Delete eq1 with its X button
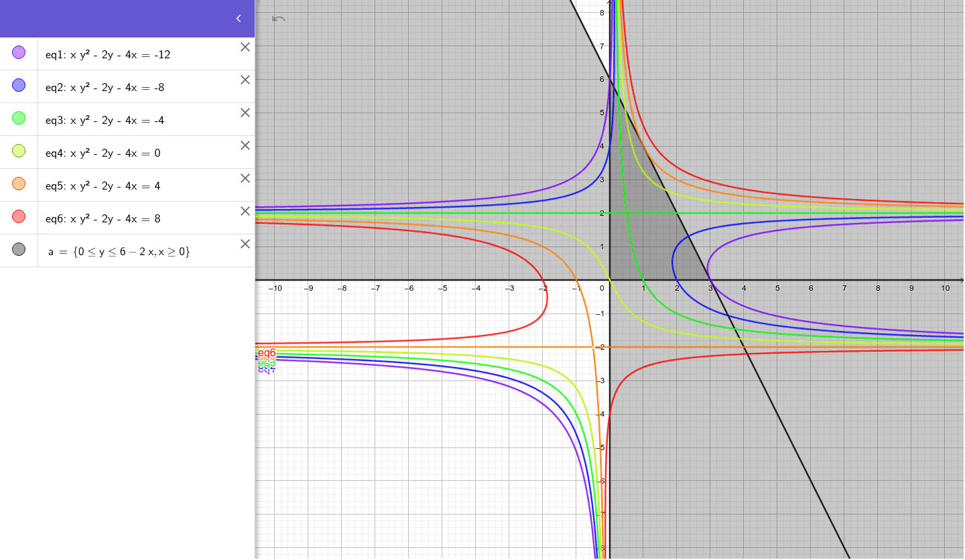The width and height of the screenshot is (965, 560). click(x=245, y=47)
